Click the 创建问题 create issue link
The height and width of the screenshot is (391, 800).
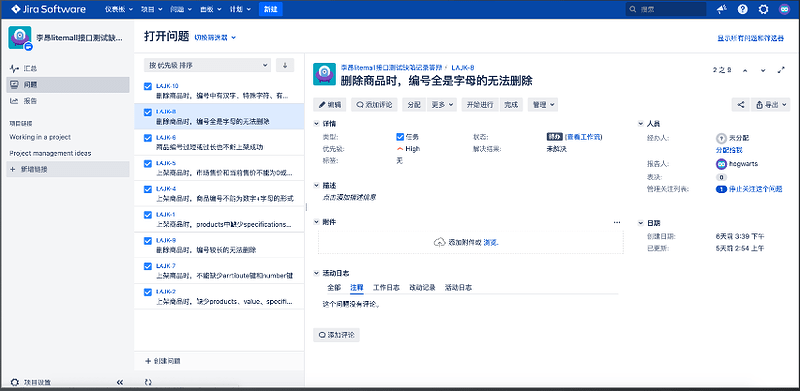pyautogui.click(x=163, y=361)
